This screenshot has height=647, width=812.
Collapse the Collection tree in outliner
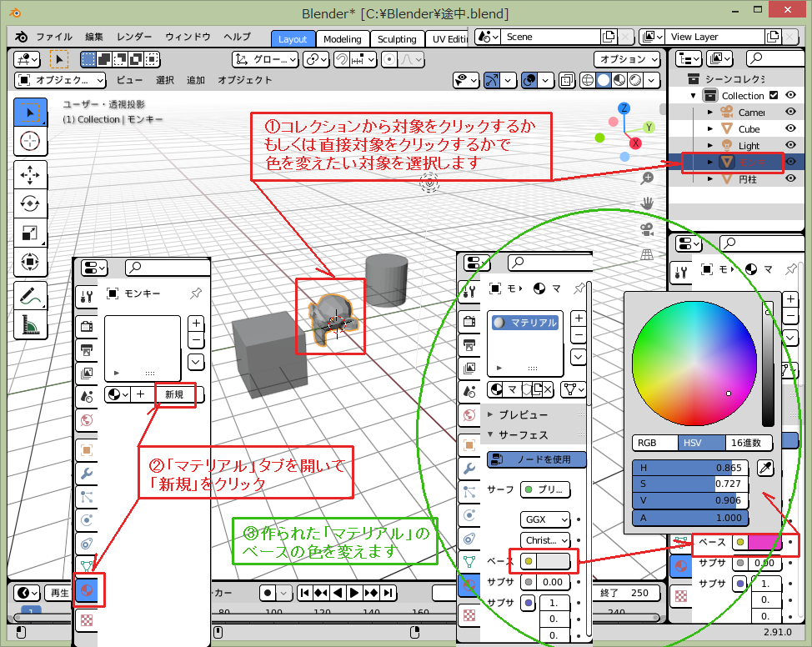(693, 96)
